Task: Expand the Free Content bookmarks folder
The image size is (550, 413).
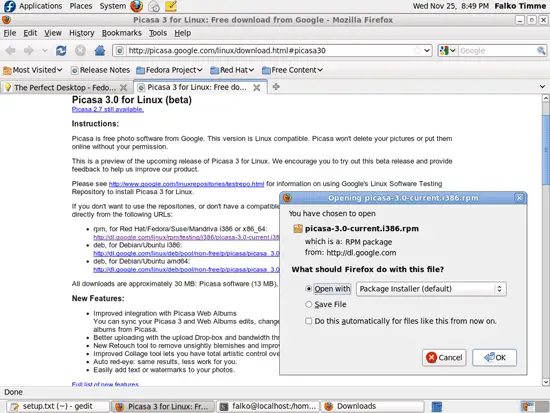Action: pyautogui.click(x=293, y=70)
